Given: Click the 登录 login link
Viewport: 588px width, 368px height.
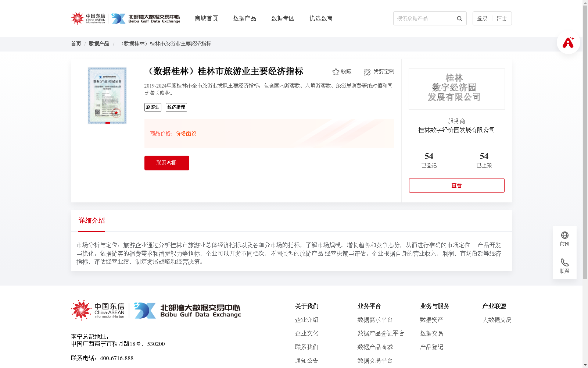Looking at the screenshot, I should pos(482,18).
